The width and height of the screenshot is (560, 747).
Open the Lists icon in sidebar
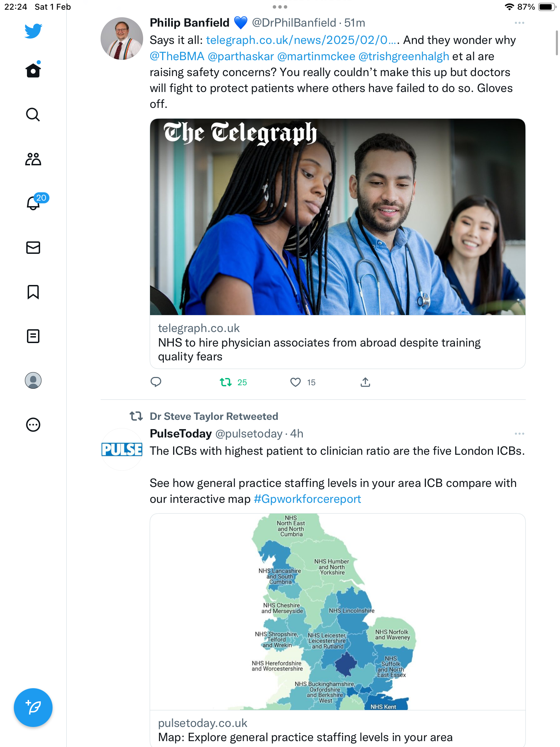pyautogui.click(x=33, y=336)
